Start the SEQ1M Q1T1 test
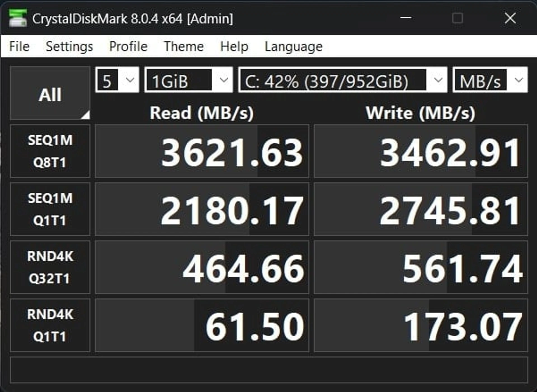 [x=50, y=209]
